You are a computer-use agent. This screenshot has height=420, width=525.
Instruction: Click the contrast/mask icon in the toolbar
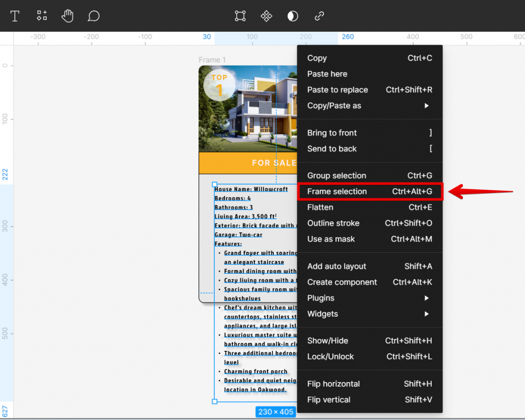pos(292,16)
